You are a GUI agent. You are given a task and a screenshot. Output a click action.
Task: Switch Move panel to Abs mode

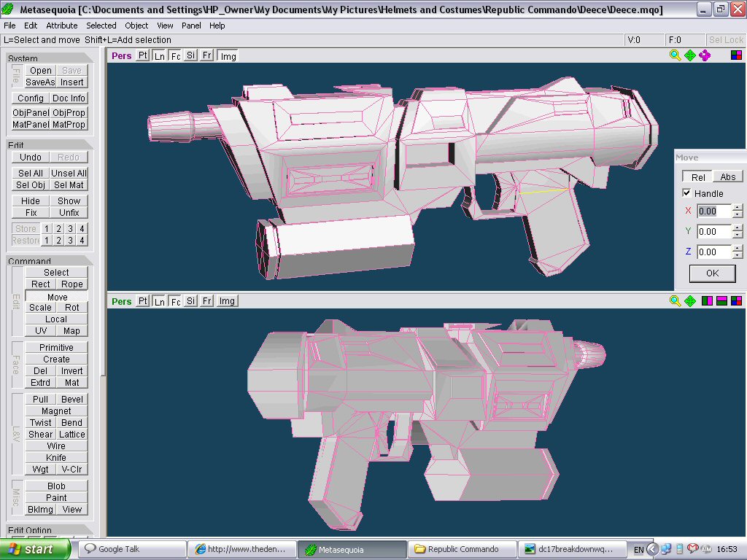coord(727,176)
